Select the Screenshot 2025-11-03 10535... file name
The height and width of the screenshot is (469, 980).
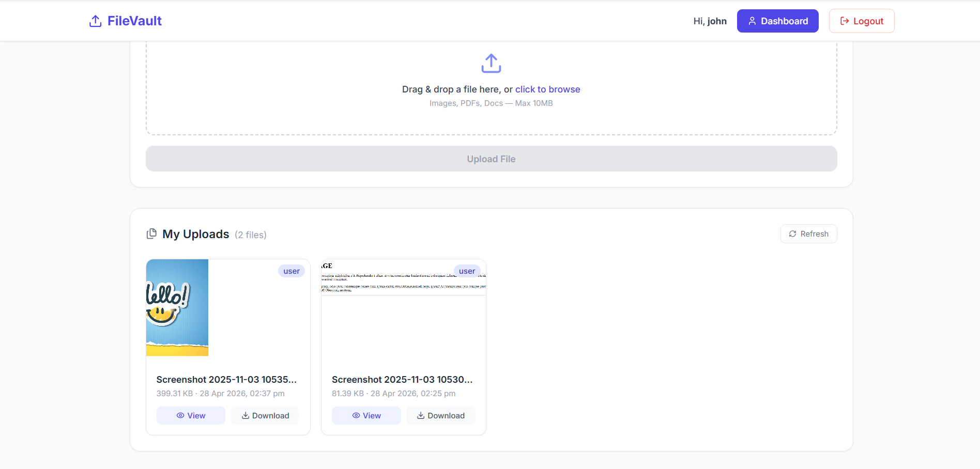226,380
